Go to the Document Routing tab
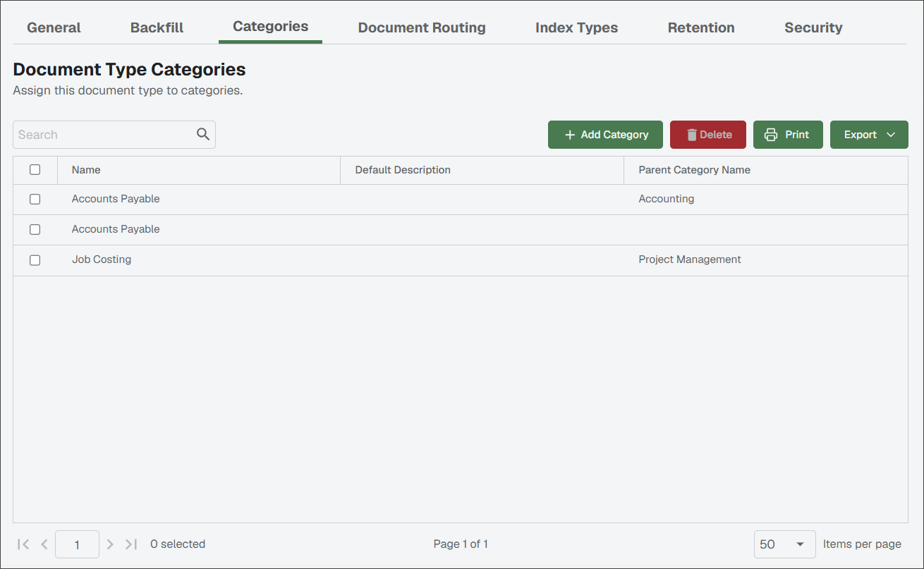This screenshot has height=569, width=924. (x=422, y=27)
